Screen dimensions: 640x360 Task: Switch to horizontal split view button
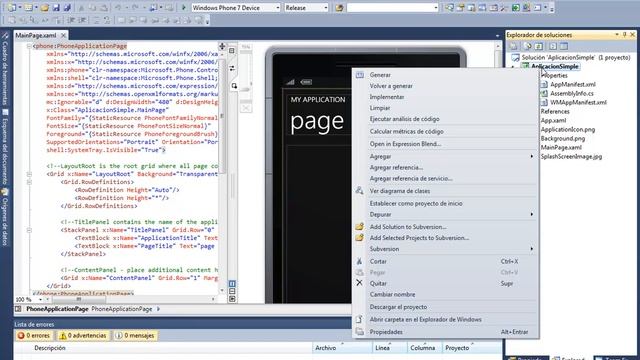click(232, 291)
